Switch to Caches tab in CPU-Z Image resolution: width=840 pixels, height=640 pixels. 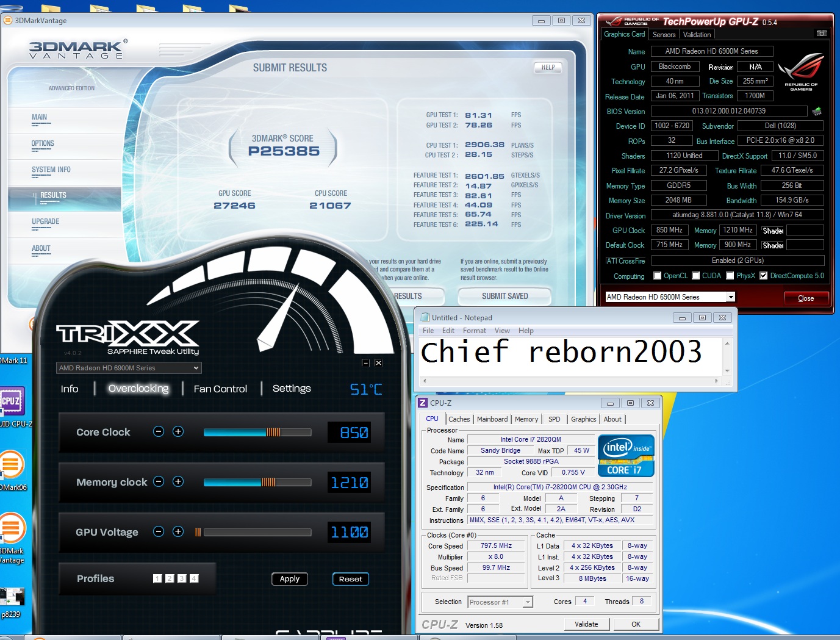[x=459, y=419]
